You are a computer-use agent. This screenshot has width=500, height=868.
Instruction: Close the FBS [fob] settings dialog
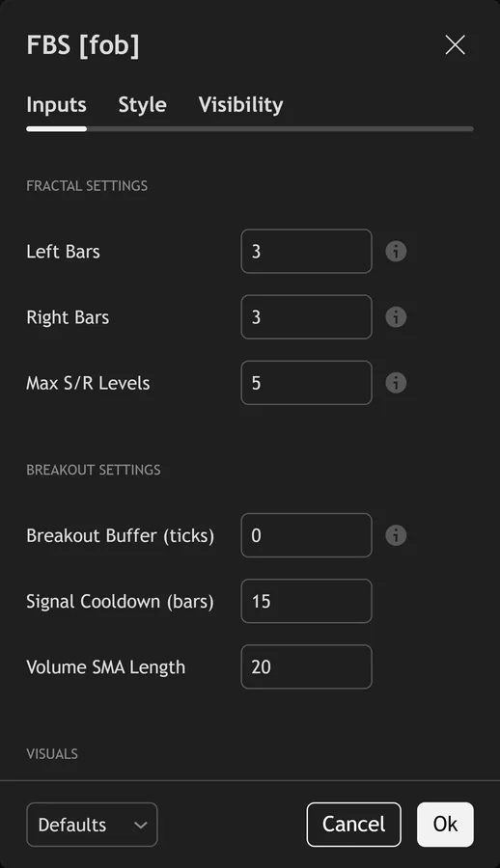tap(455, 44)
